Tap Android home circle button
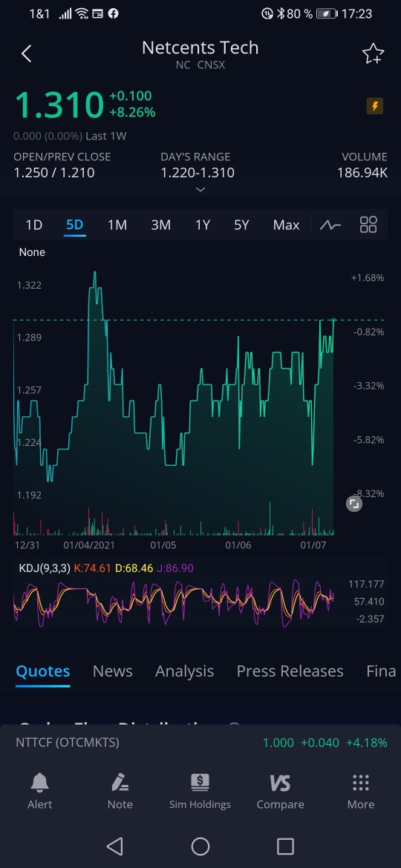 click(x=200, y=846)
